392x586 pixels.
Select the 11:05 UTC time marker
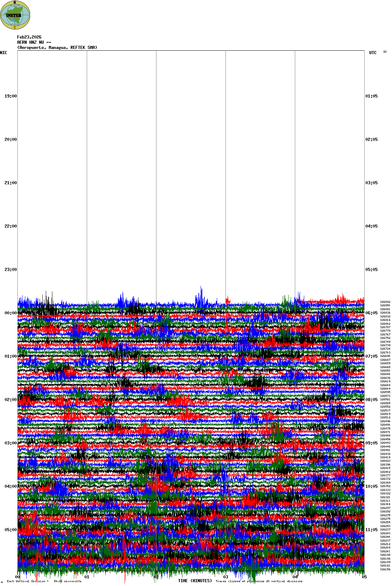(372, 530)
